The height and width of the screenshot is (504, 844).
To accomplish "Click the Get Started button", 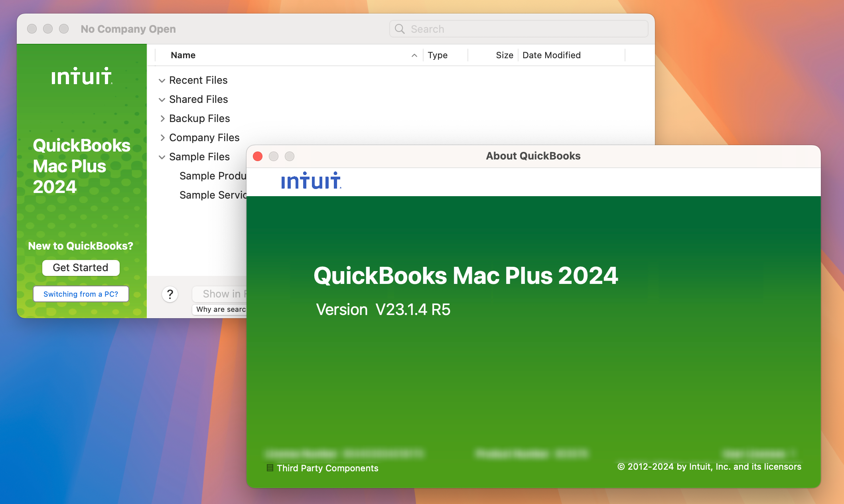I will point(81,268).
